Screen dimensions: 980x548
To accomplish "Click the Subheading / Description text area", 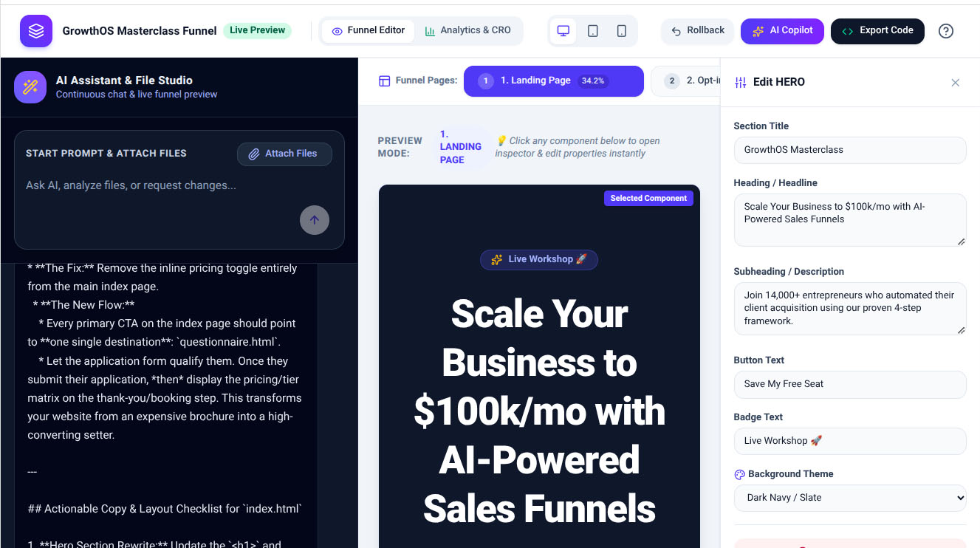I will pos(850,309).
